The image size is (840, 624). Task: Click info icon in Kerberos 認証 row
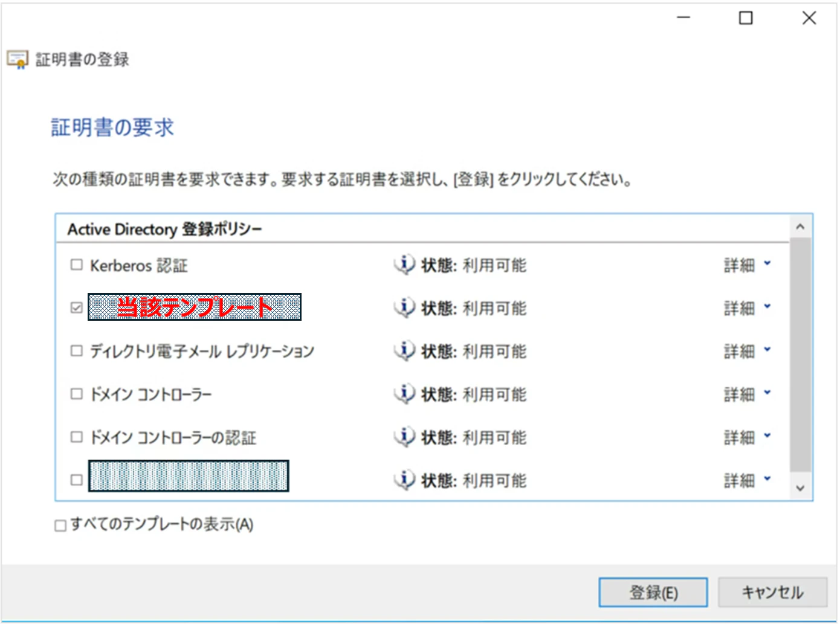404,265
